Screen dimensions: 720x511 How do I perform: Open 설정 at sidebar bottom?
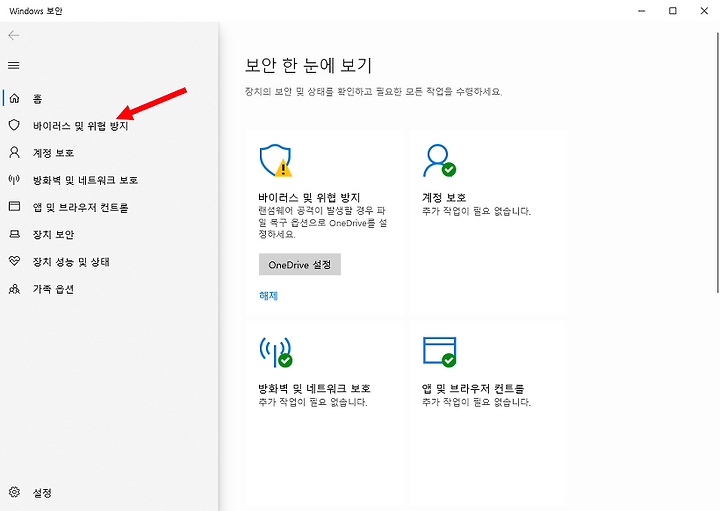tap(42, 493)
